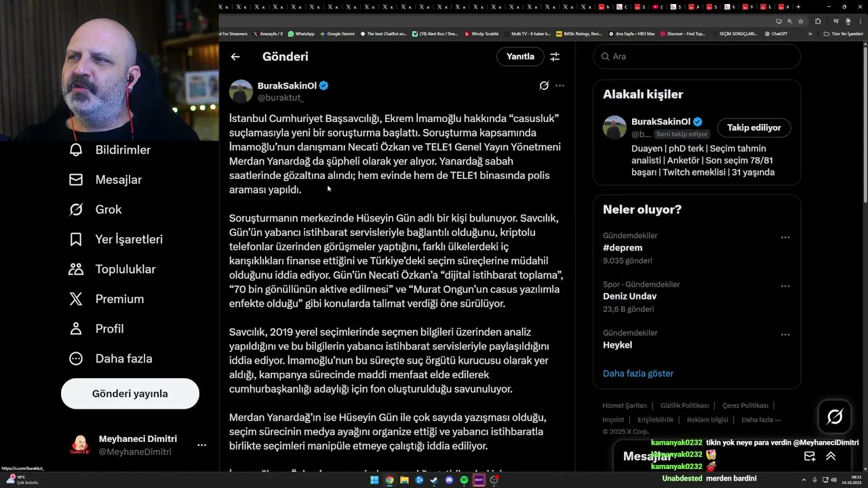
Task: Open more options for Heykel trend
Action: pos(785,335)
